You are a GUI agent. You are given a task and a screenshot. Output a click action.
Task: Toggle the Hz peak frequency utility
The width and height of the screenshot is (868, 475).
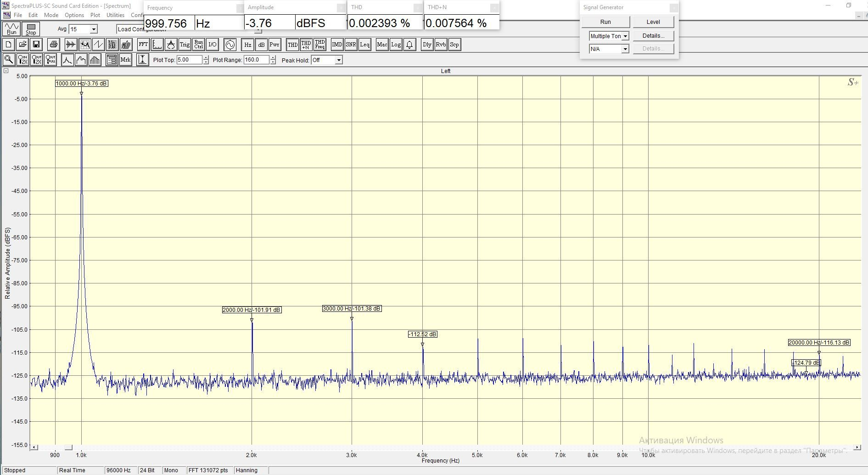247,45
